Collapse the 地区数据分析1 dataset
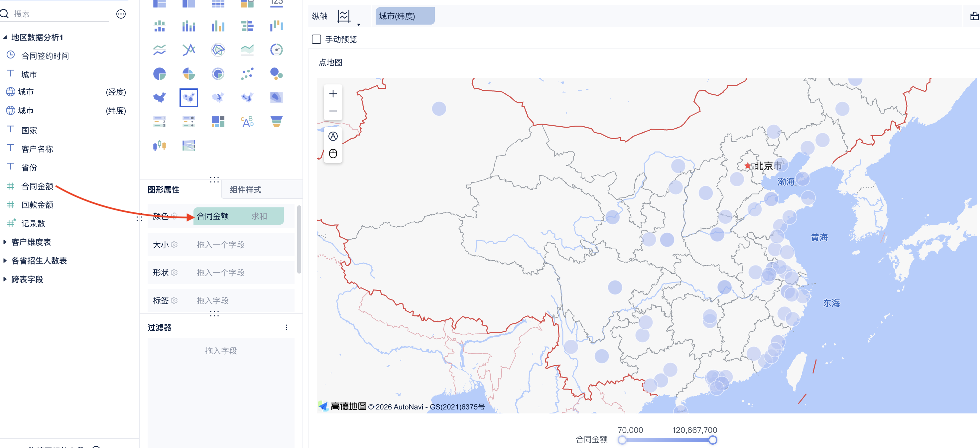This screenshot has height=448, width=980. [5, 37]
